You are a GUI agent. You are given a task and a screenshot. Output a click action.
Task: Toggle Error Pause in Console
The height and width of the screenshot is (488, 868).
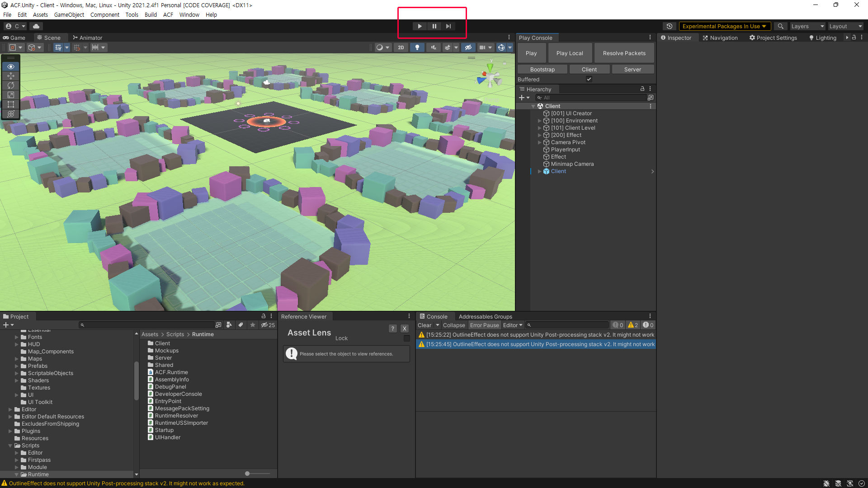point(484,325)
